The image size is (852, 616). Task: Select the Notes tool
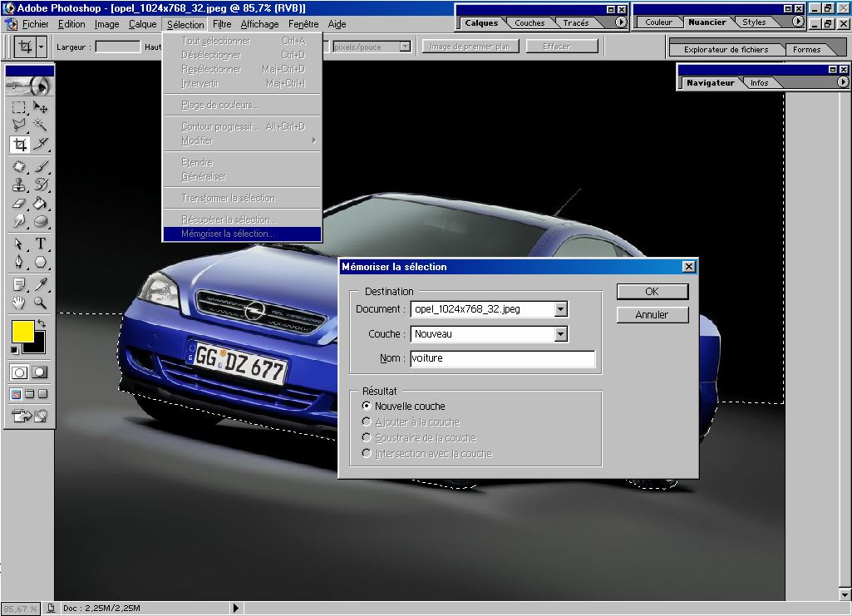[x=19, y=284]
